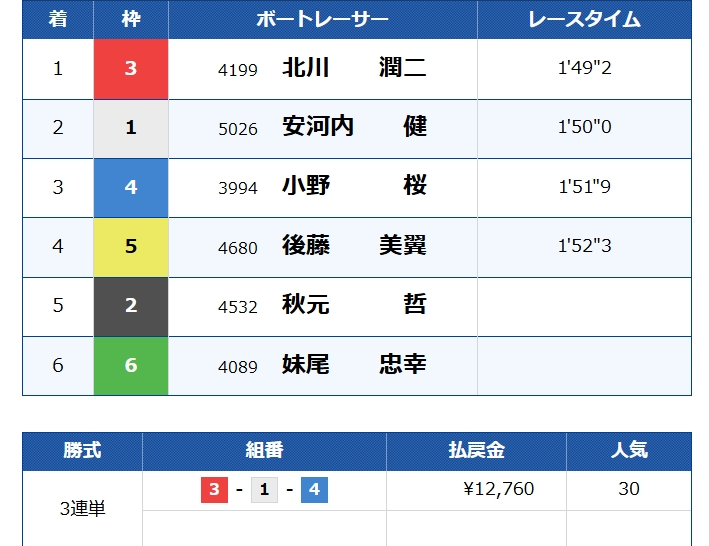Click the red lane 3 badge in results table
This screenshot has height=546, width=709.
(131, 69)
